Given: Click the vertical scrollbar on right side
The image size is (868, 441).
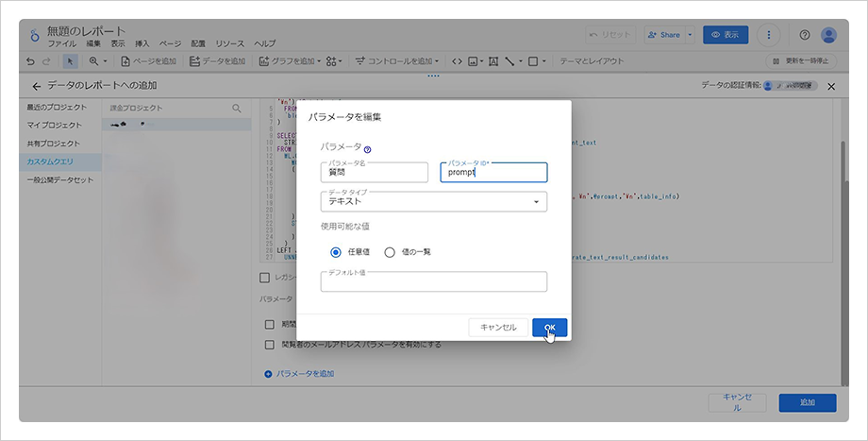Looking at the screenshot, I should pyautogui.click(x=843, y=263).
